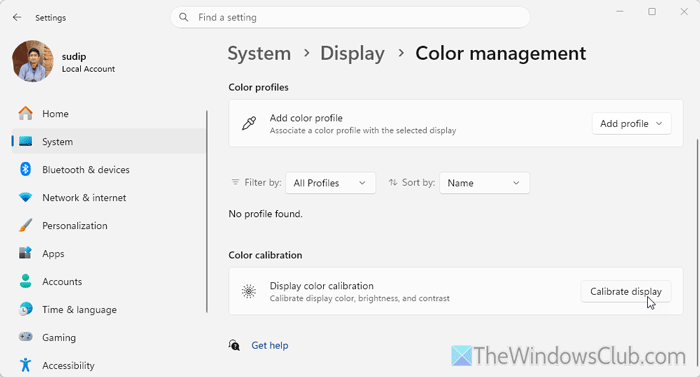This screenshot has width=700, height=377.
Task: Click the Accounts person icon
Action: [25, 281]
